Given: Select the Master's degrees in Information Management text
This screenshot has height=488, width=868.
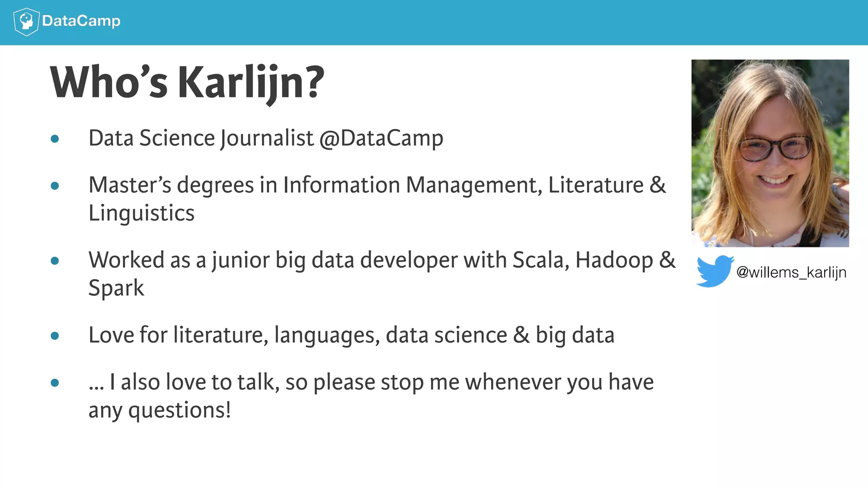Looking at the screenshot, I should (377, 185).
